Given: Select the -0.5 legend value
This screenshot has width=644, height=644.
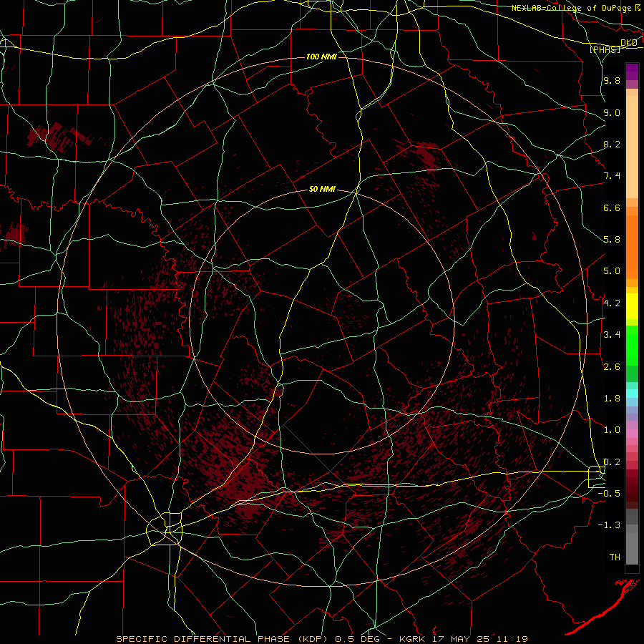Looking at the screenshot, I should (x=610, y=494).
